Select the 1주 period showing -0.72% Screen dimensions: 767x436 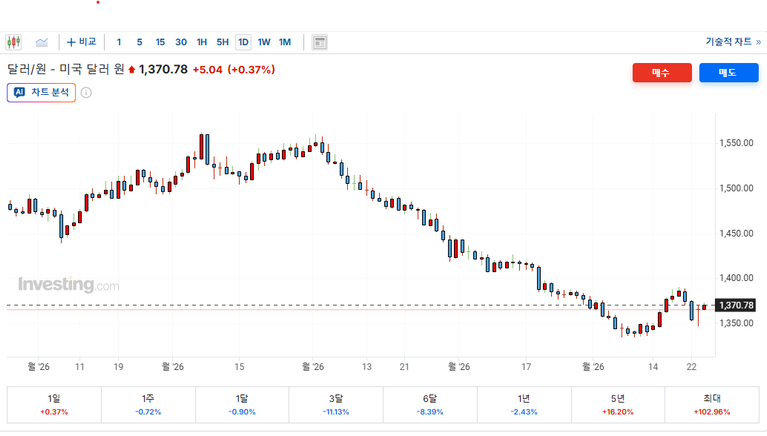tap(148, 405)
